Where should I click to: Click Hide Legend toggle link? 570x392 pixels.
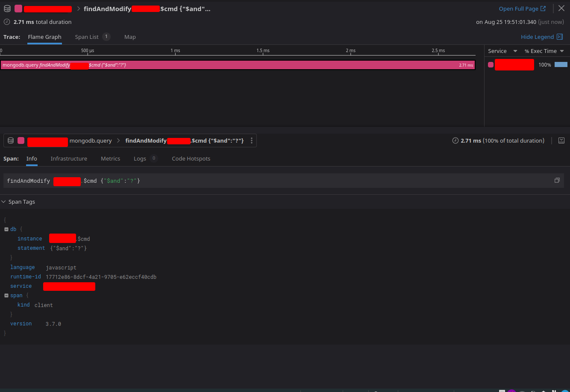537,37
